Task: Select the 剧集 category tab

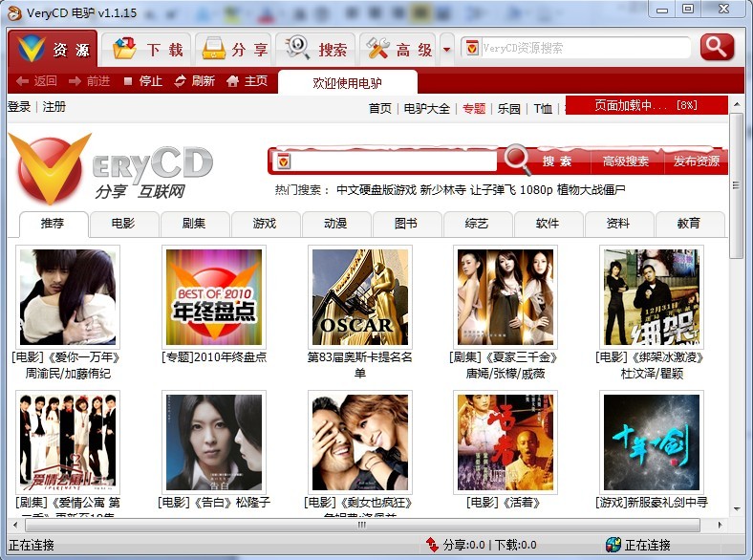Action: [x=194, y=224]
